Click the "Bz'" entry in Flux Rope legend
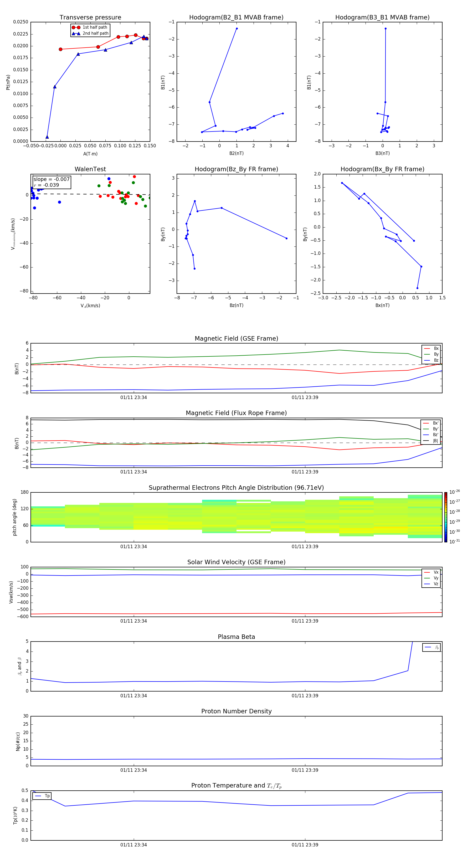 431,435
